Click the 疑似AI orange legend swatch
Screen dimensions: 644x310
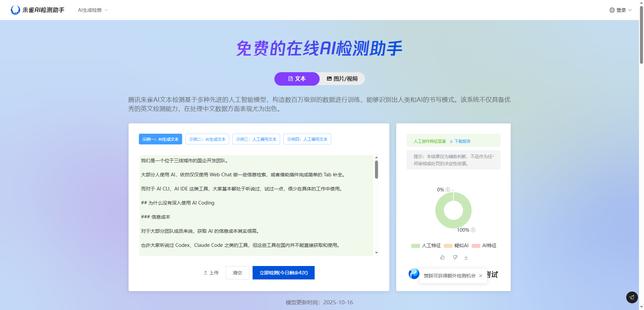click(x=448, y=246)
